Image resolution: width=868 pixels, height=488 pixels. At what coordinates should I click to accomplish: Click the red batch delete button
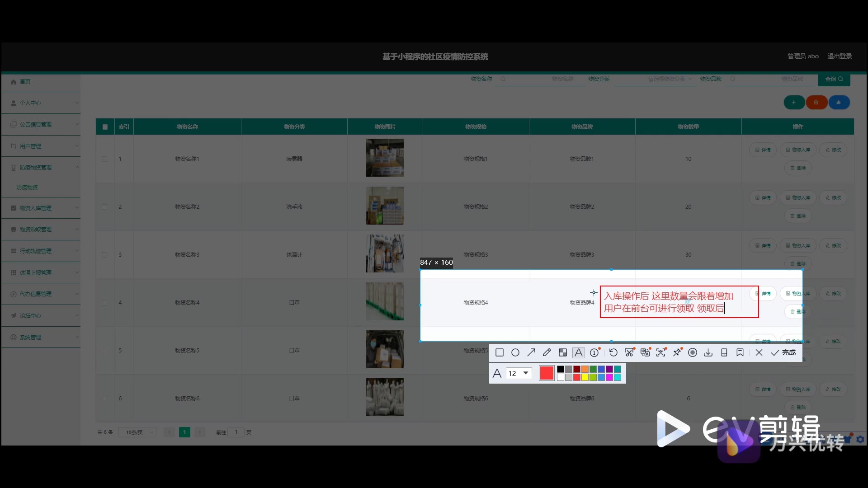pos(816,103)
